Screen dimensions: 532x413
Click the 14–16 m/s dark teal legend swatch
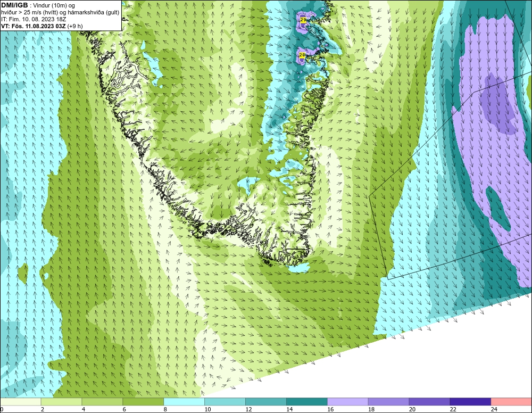tap(307, 402)
